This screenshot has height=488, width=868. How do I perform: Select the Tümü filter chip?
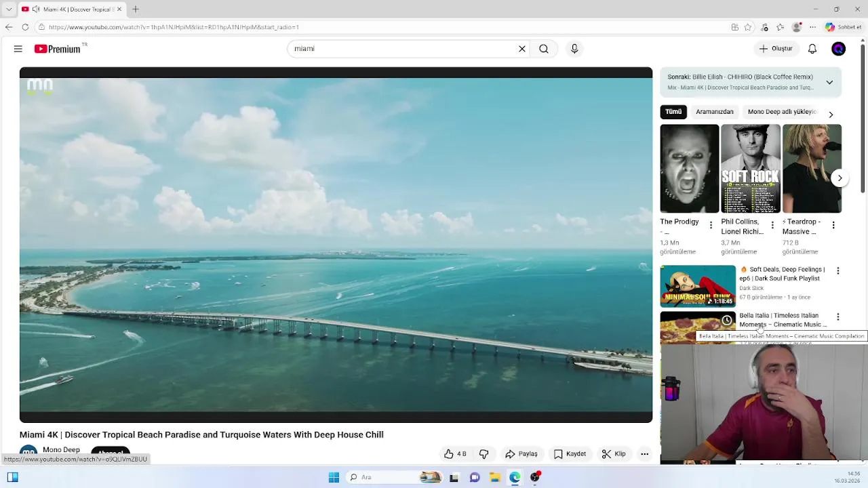coord(673,112)
